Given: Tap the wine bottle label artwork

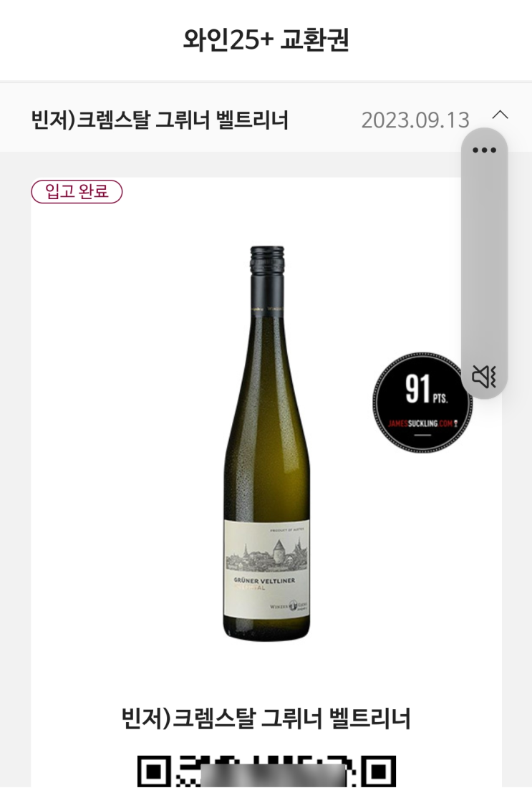Looking at the screenshot, I should click(x=266, y=569).
